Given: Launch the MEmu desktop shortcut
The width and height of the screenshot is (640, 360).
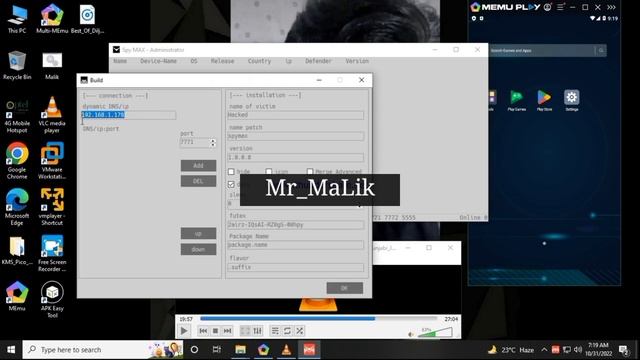Looking at the screenshot, I should point(17,296).
